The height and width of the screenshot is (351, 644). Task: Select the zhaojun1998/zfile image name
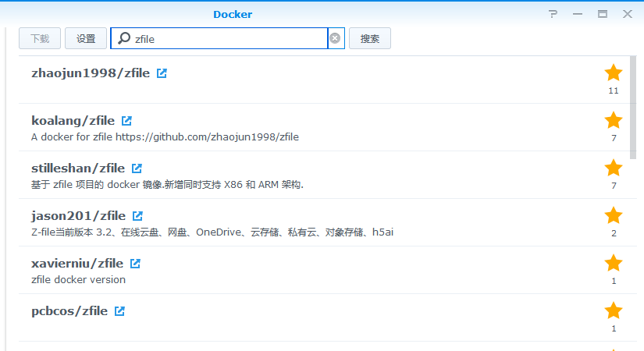(91, 73)
